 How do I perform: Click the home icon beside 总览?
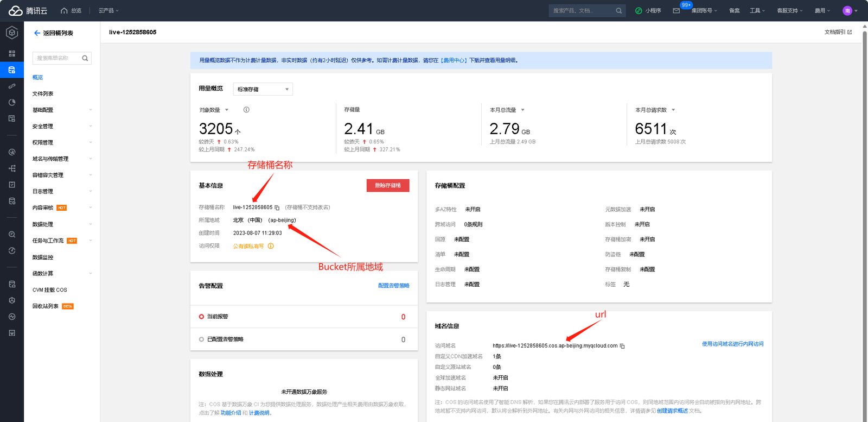pos(64,10)
